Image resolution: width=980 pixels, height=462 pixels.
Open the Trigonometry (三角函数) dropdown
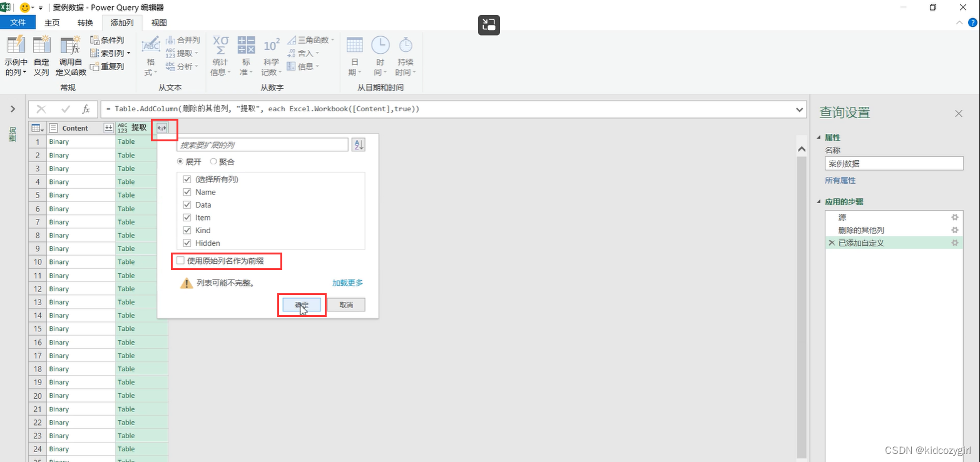coord(332,40)
